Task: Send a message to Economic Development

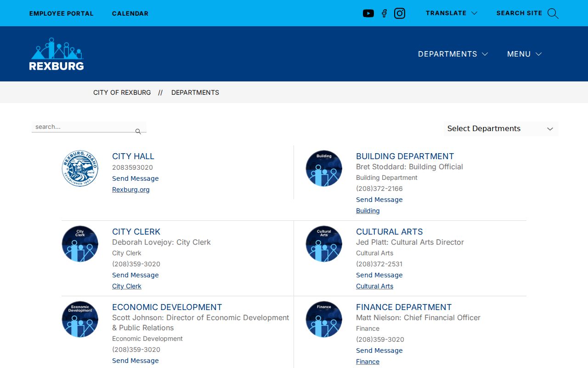Action: pos(136,361)
